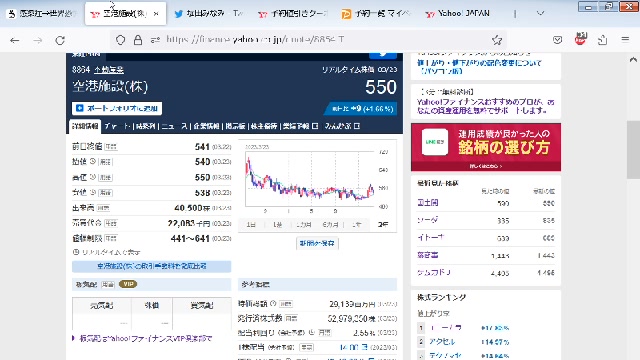The width and height of the screenshot is (640, 360).
Task: Open the Pocket save icon in toolbar
Action: [x=558, y=40]
